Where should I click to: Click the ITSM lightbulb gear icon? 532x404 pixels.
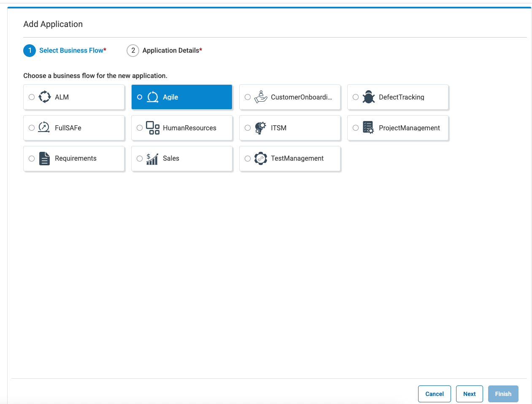tap(261, 128)
